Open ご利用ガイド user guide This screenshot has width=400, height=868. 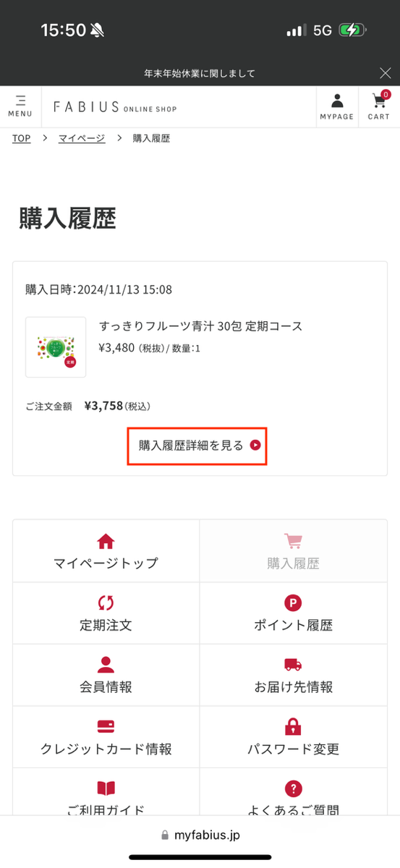(106, 792)
